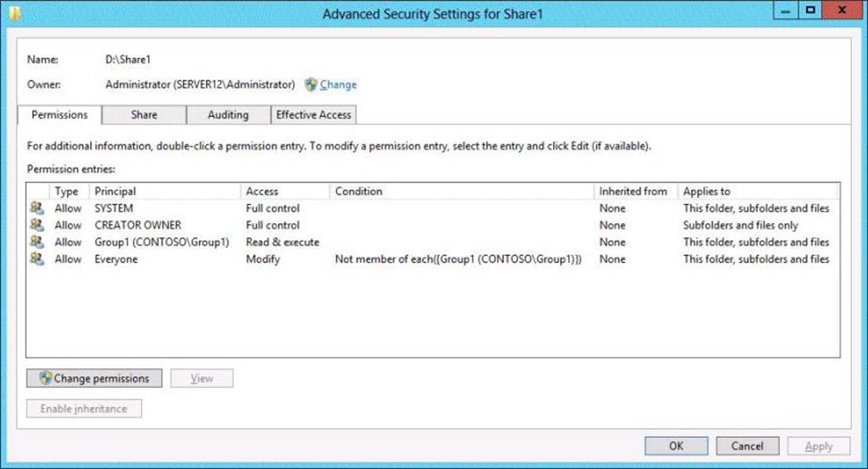Click the Everyone entry principal icon
Image resolution: width=868 pixels, height=469 pixels.
pyautogui.click(x=37, y=259)
